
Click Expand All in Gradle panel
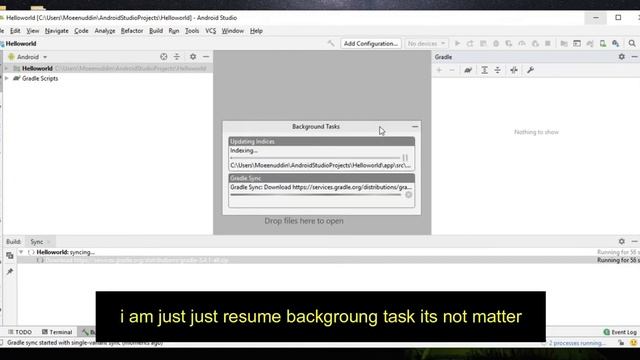click(x=484, y=70)
